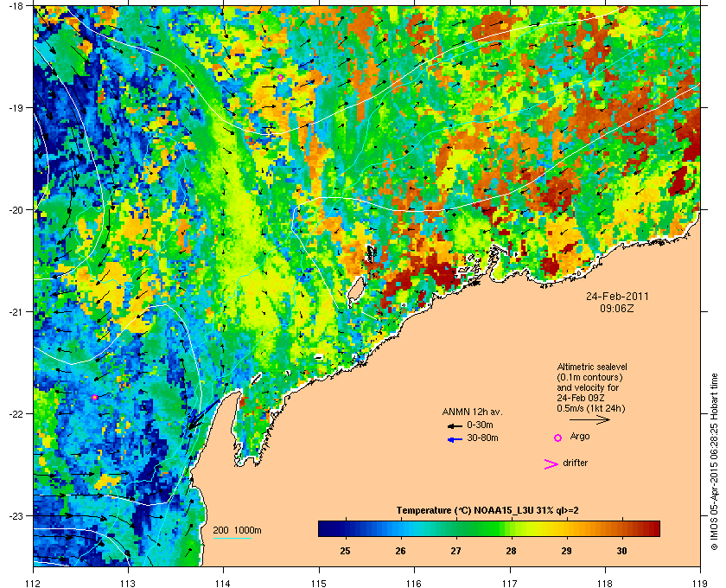Viewport: 726px width, 588px height.
Task: Click the magenta drifter symbol in the legend
Action: pyautogui.click(x=551, y=463)
